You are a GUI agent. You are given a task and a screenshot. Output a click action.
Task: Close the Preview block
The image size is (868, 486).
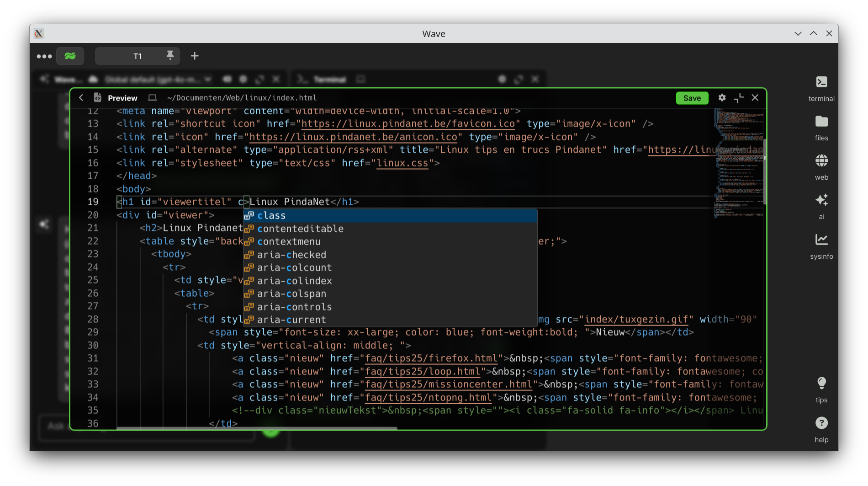[755, 98]
